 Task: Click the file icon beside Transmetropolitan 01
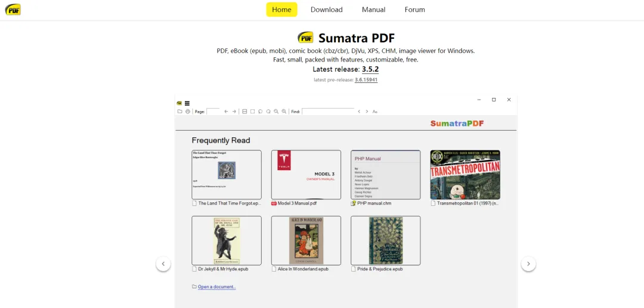tap(433, 203)
